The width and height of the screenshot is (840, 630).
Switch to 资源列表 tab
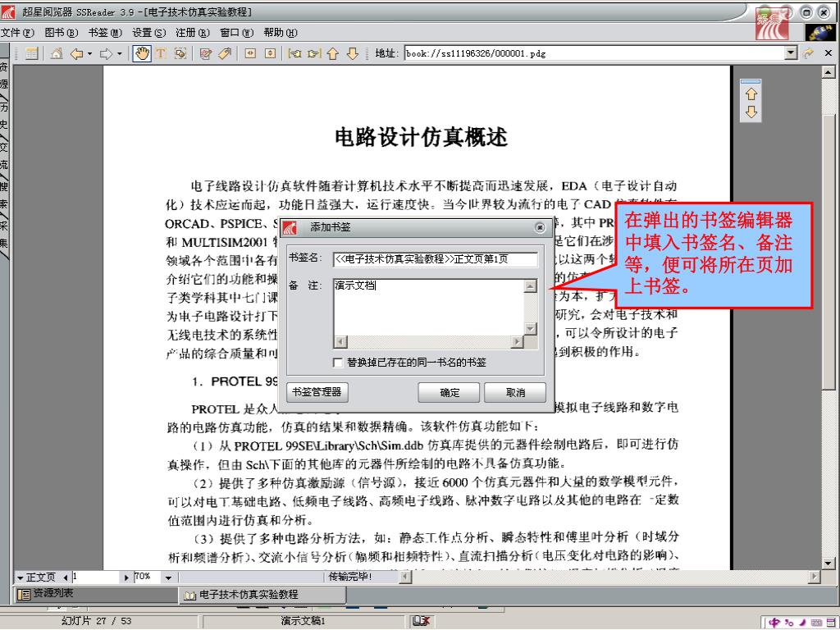[97, 594]
